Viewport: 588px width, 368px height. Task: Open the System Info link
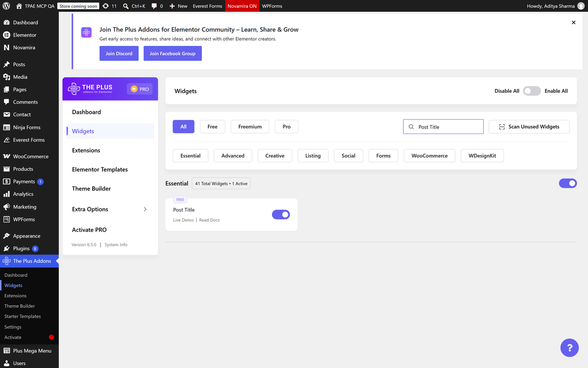pyautogui.click(x=116, y=244)
